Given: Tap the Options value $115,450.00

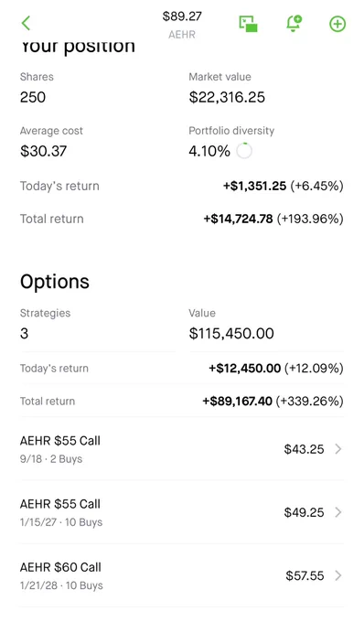Looking at the screenshot, I should (x=231, y=334).
